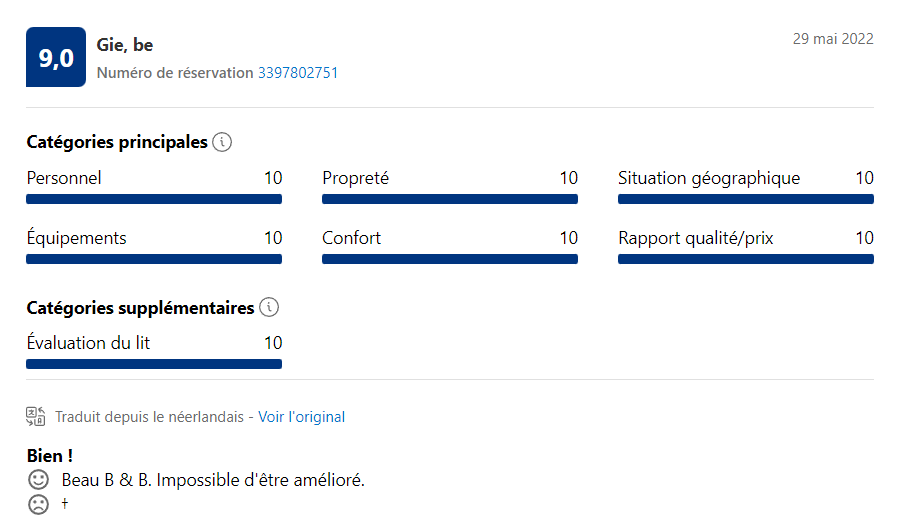This screenshot has height=528, width=901.
Task: Open reservation number 3397802751 link
Action: (298, 73)
